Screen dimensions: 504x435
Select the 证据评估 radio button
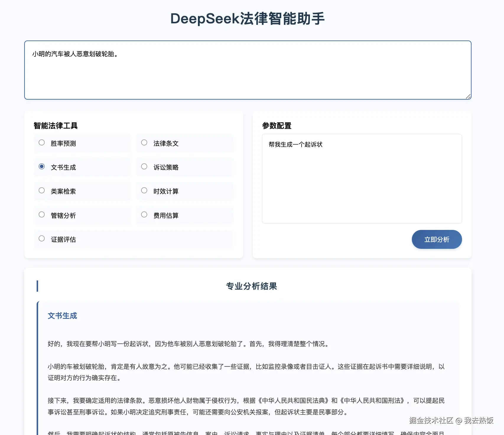pyautogui.click(x=42, y=239)
